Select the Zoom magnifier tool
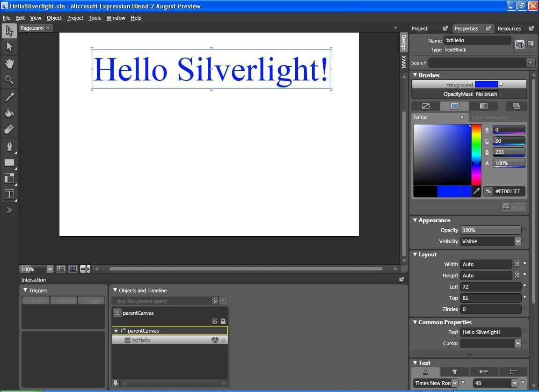The height and width of the screenshot is (392, 539). [x=9, y=80]
